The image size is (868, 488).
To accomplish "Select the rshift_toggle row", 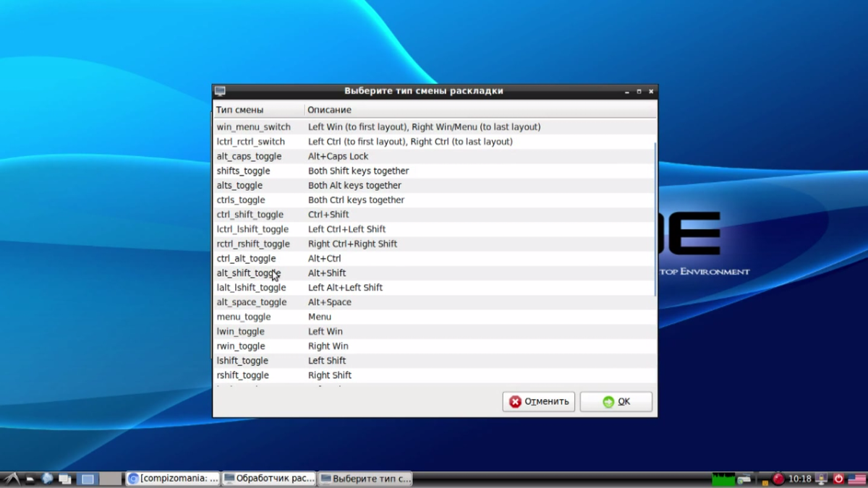I will (x=434, y=375).
